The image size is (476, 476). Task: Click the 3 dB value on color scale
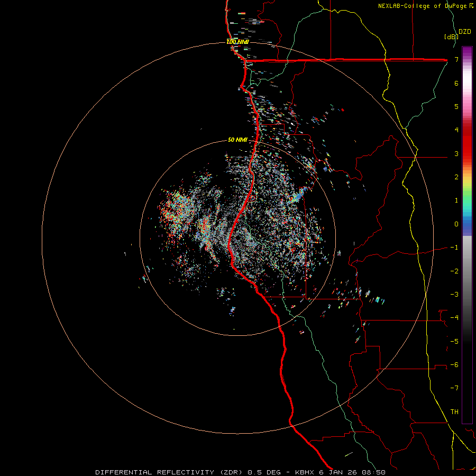click(x=456, y=153)
